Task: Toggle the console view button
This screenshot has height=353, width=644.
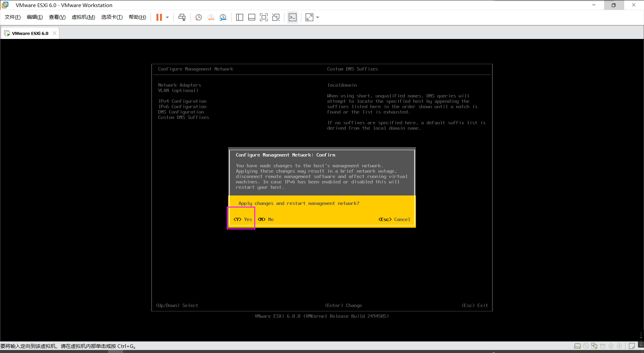Action: (292, 17)
